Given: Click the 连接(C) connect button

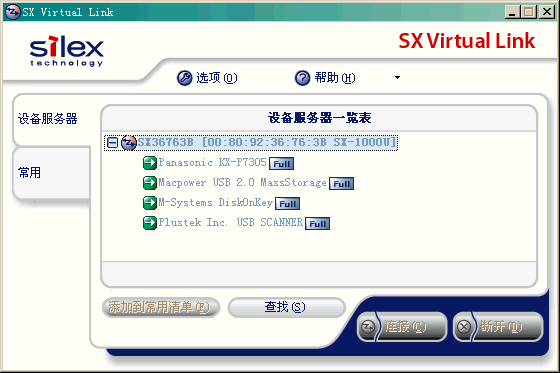Looking at the screenshot, I should pos(402,326).
